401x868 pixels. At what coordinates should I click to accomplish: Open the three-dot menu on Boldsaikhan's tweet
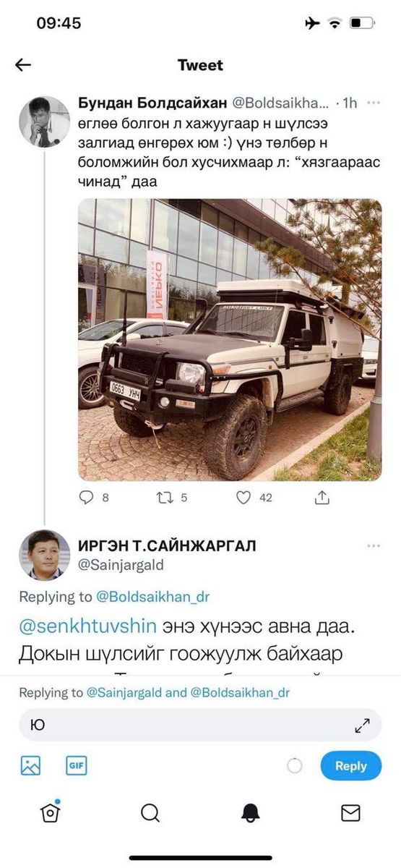[374, 103]
